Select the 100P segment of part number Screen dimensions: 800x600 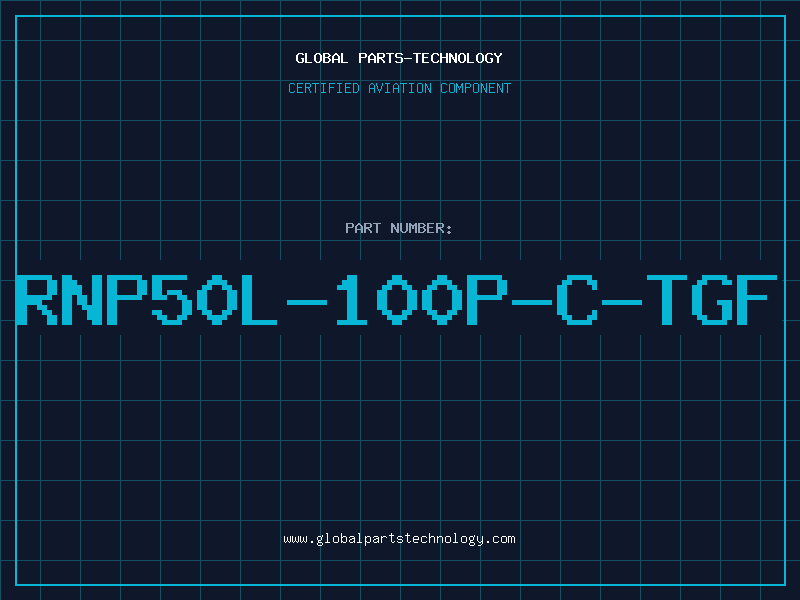421,299
